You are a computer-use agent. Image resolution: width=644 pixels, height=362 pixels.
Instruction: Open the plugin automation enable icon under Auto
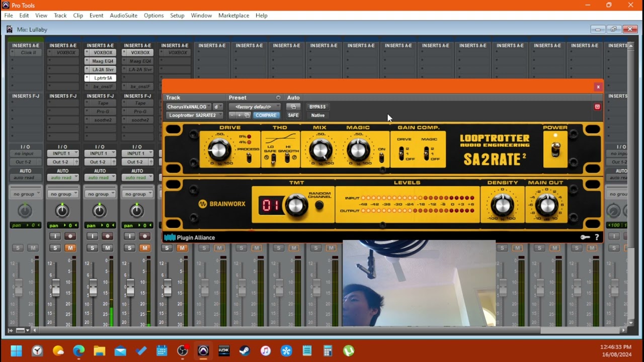pyautogui.click(x=293, y=107)
